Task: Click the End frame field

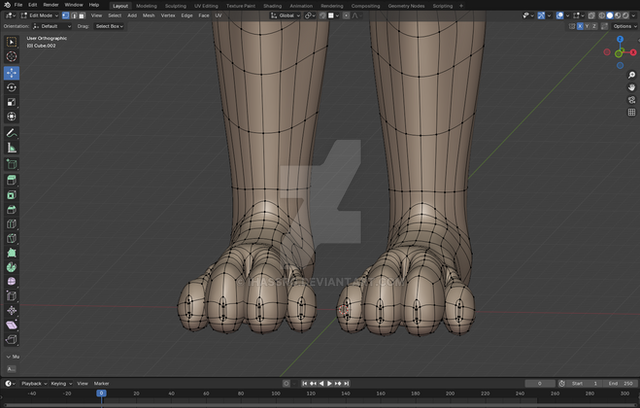Action: pos(619,383)
